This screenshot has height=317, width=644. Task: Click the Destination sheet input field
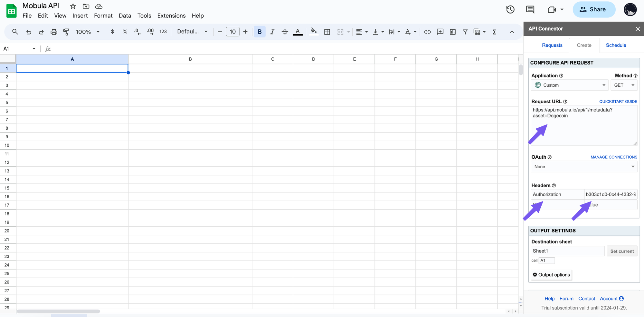click(568, 251)
